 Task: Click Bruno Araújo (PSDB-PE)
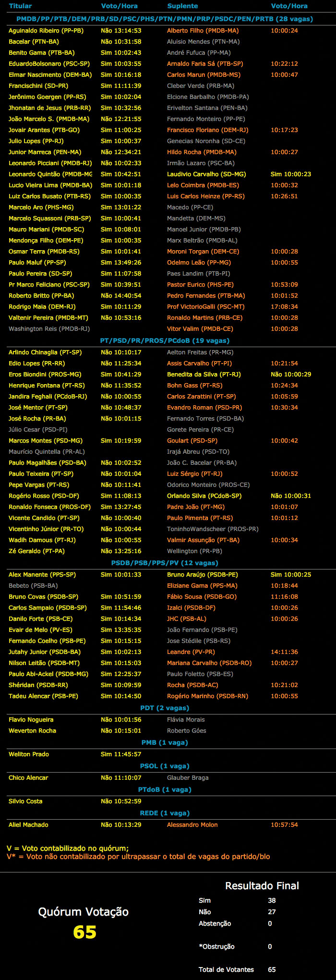click(203, 575)
